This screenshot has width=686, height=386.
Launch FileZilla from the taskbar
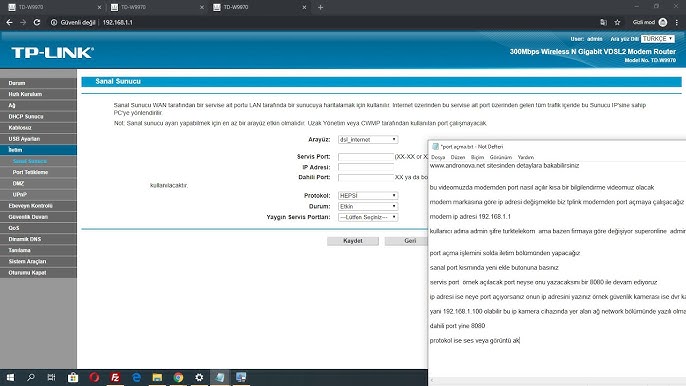click(x=115, y=377)
